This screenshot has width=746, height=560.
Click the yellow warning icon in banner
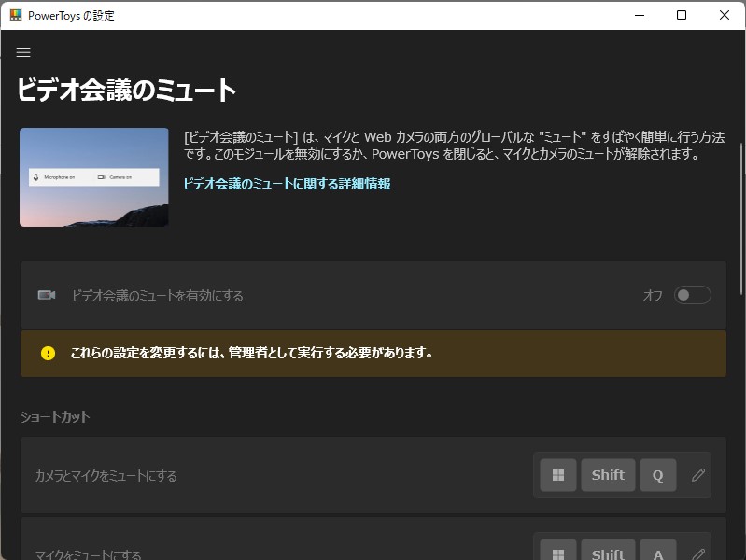48,353
